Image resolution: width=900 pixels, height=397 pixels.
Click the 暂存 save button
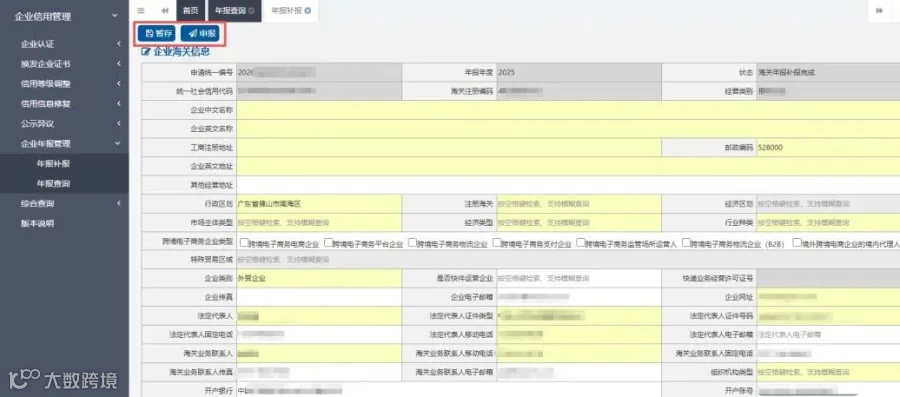(157, 33)
